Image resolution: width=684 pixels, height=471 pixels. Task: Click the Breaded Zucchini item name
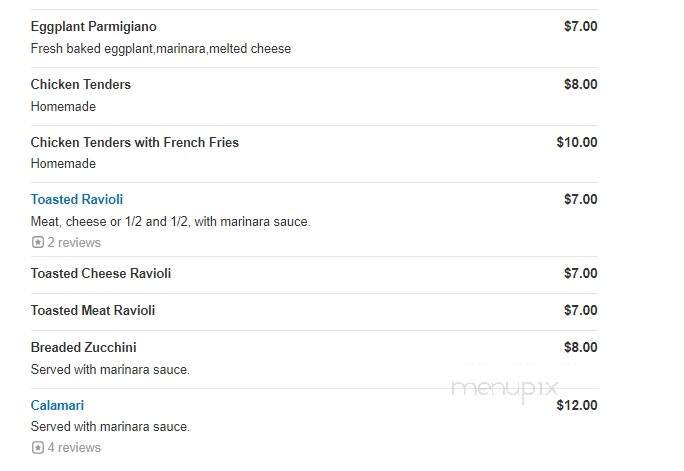pyautogui.click(x=83, y=348)
